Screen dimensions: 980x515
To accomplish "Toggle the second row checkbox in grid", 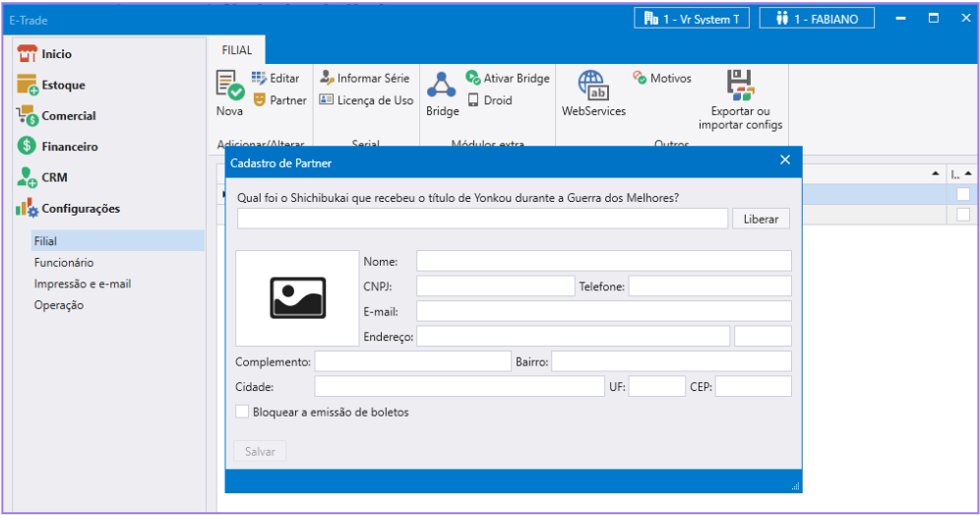I will tap(963, 215).
